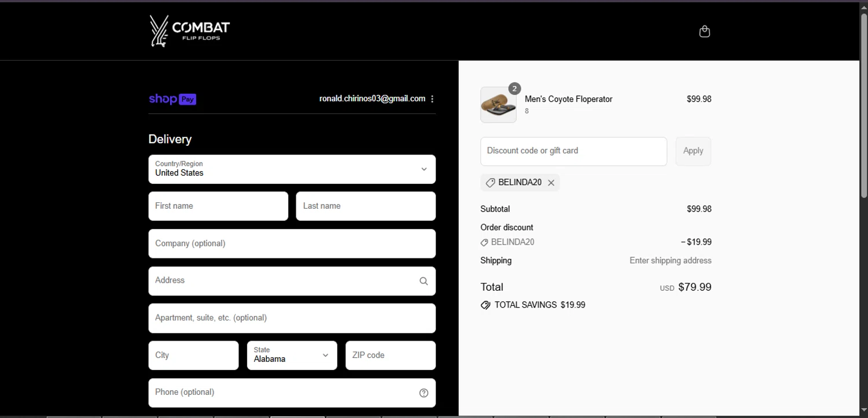Click the First name field
Screen dimensions: 868x418
(218, 206)
